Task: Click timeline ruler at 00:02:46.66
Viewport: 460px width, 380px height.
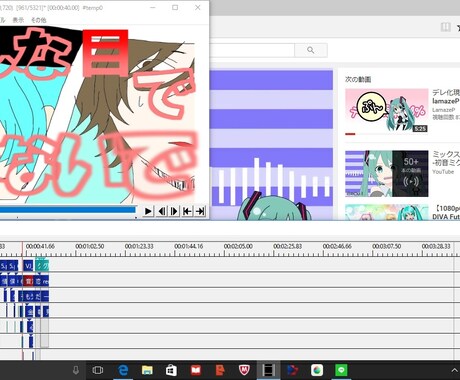Action: coord(337,246)
